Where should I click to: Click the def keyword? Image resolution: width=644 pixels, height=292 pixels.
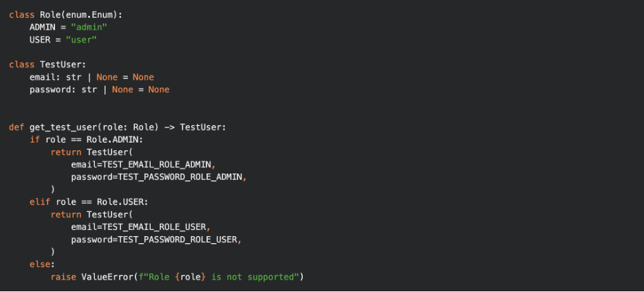click(17, 127)
